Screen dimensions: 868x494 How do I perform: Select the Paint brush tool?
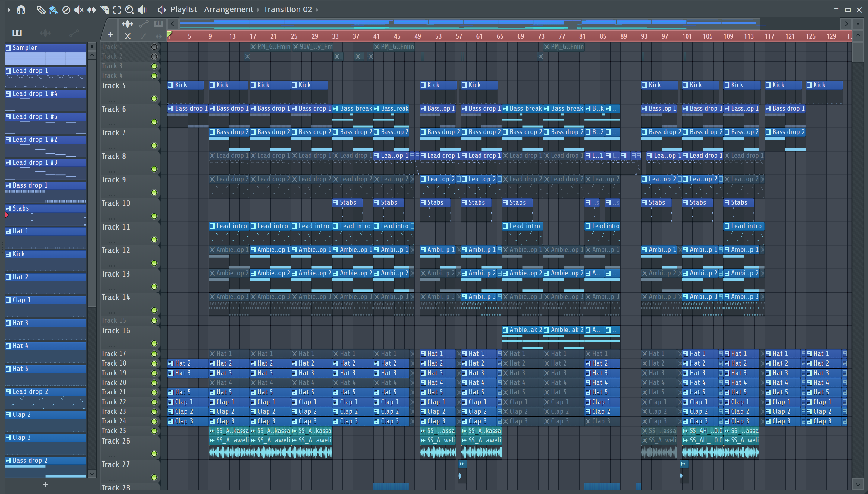[x=53, y=10]
